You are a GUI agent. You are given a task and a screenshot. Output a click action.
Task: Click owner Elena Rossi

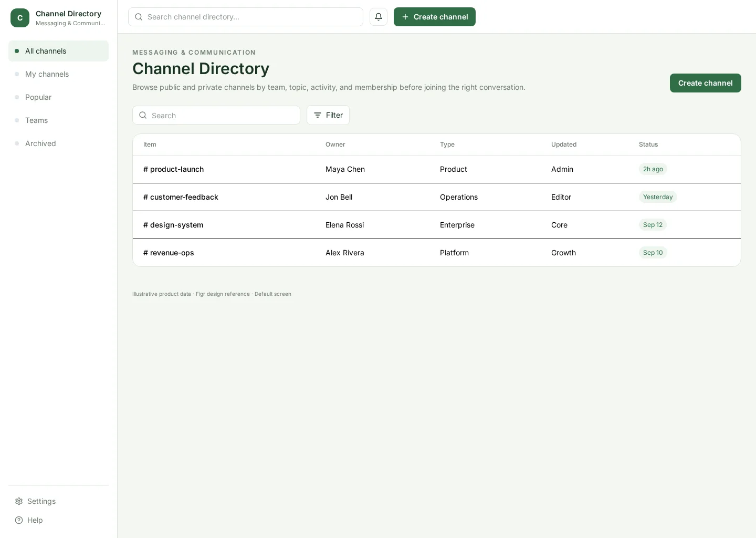(344, 225)
